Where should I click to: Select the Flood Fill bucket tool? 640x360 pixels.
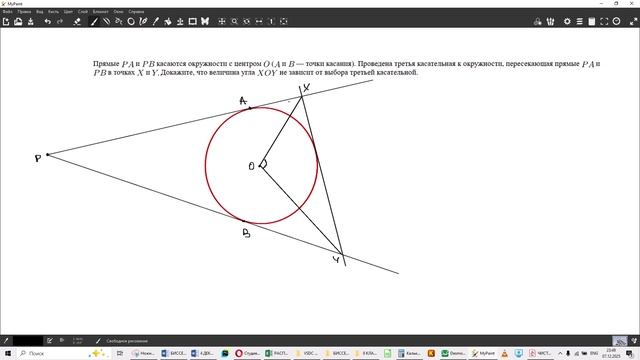[168, 21]
